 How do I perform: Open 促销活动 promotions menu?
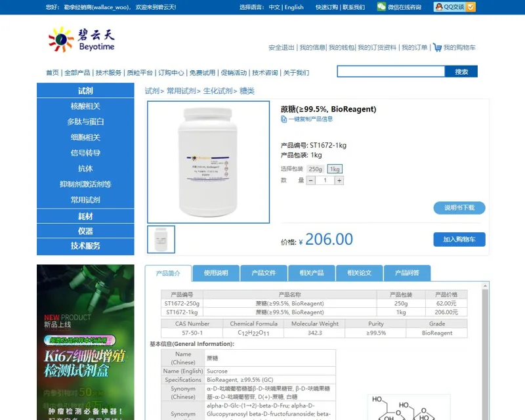234,73
